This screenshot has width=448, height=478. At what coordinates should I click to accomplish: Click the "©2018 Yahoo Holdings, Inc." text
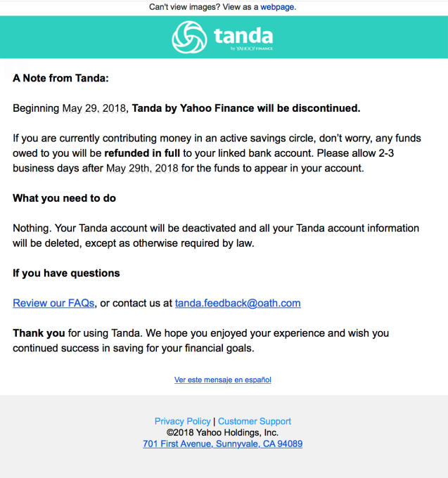pos(223,432)
